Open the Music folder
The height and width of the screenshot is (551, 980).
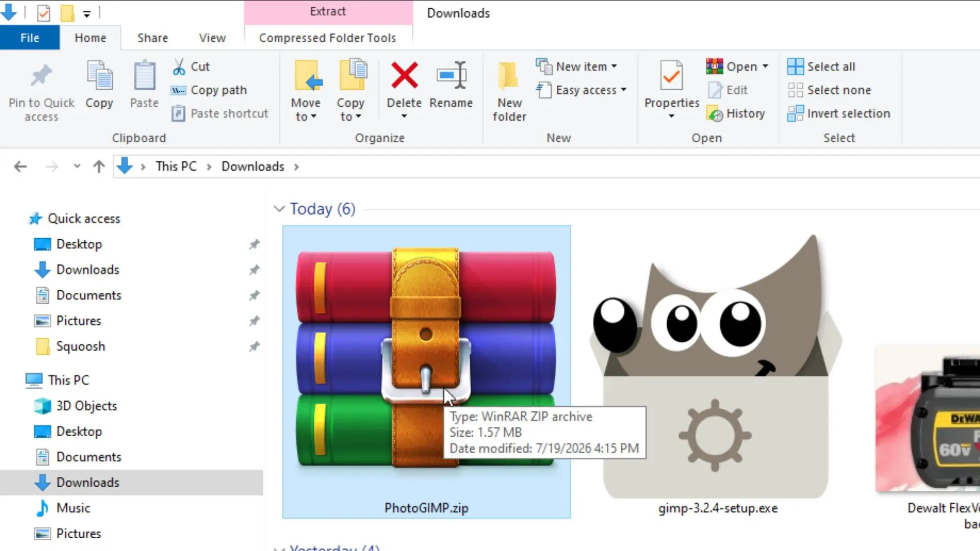[73, 508]
